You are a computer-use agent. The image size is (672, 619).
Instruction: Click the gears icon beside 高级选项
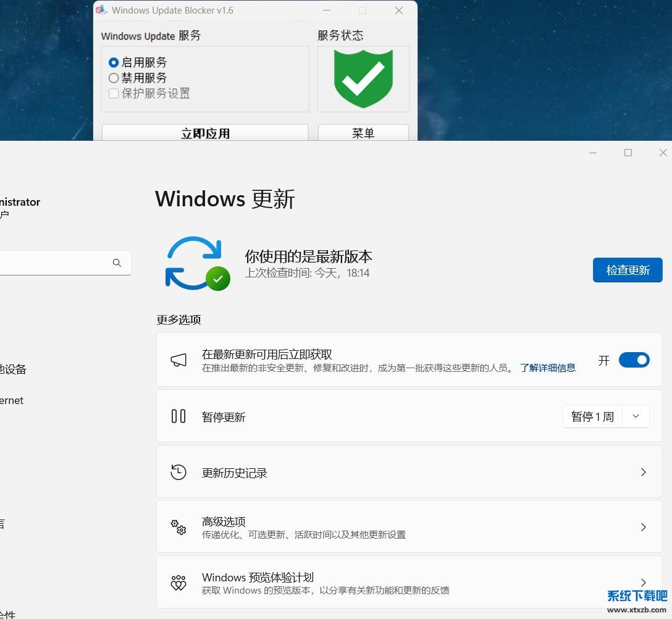point(178,526)
